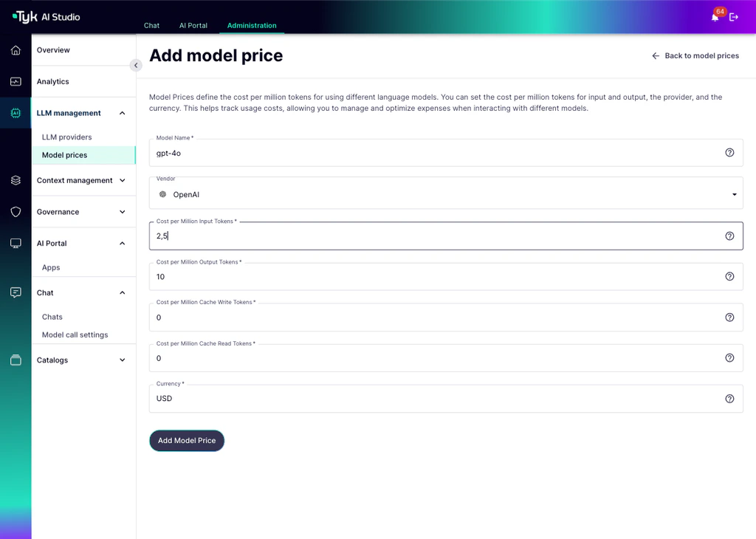
Task: Click the AI chip icon for LLM management
Action: pyautogui.click(x=16, y=113)
